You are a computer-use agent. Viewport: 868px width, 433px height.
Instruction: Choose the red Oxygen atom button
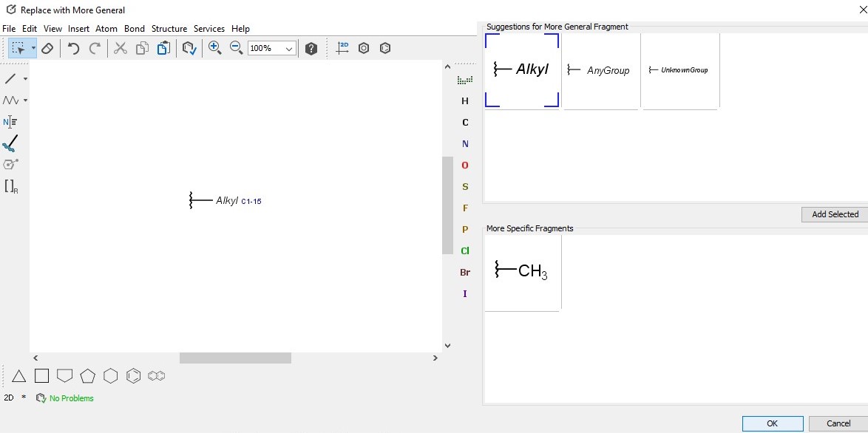coord(465,166)
